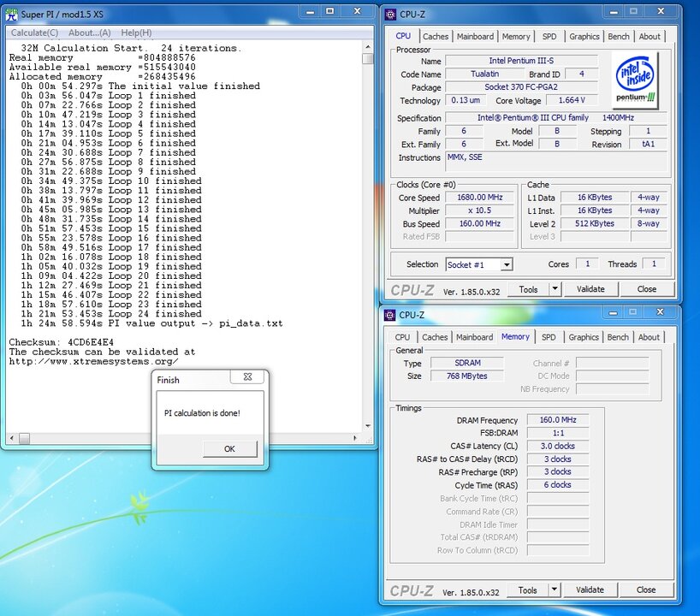700x616 pixels.
Task: Click the memory Size value 768 MBytes
Action: [467, 376]
